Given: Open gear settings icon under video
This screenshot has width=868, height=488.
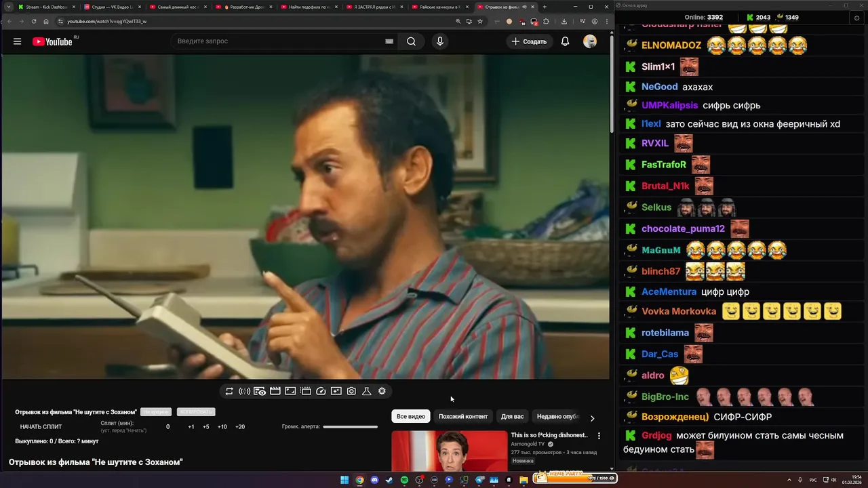Looking at the screenshot, I should click(382, 391).
